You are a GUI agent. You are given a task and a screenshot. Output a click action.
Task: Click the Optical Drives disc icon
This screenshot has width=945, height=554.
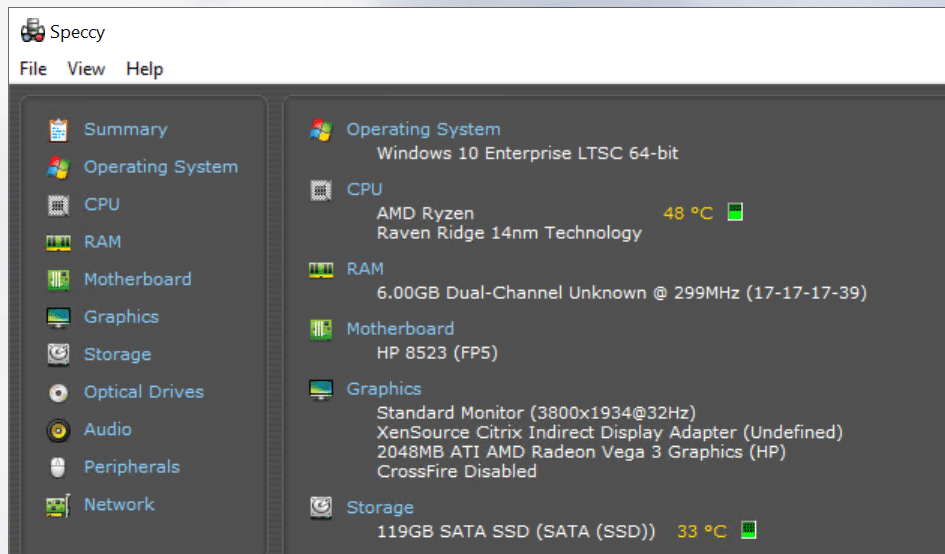pos(58,393)
